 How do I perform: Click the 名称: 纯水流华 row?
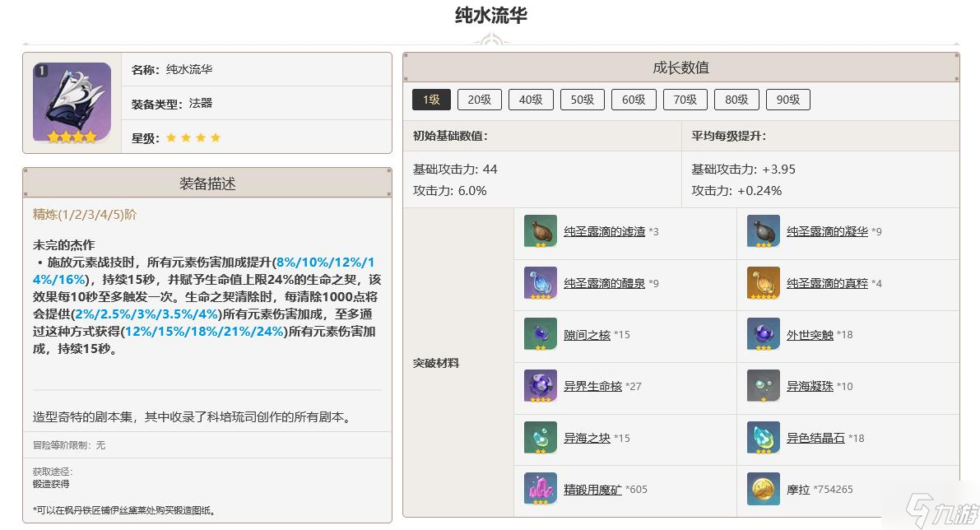256,69
